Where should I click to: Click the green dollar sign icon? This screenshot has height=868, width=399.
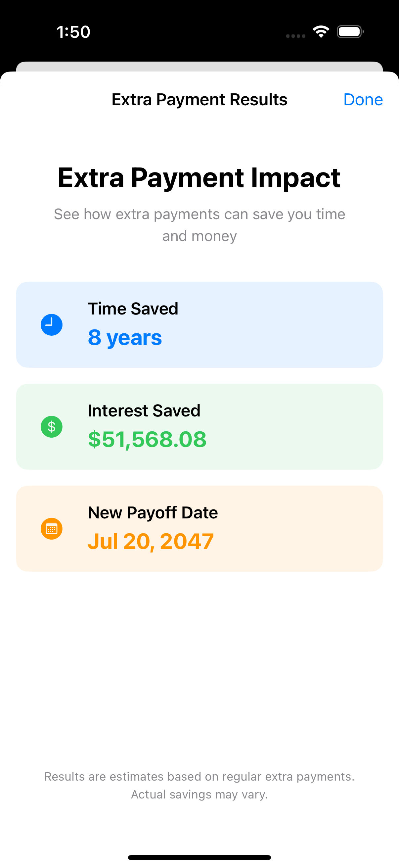tap(52, 427)
